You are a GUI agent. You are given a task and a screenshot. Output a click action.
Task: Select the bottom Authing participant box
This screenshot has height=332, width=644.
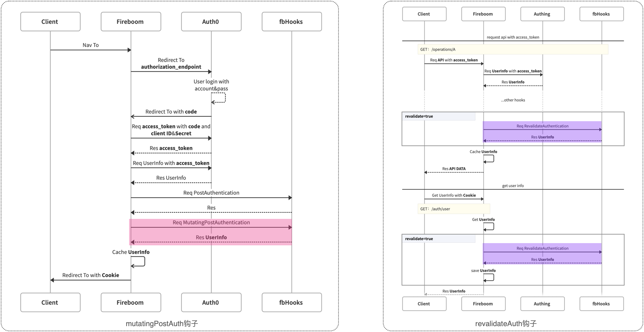click(542, 304)
